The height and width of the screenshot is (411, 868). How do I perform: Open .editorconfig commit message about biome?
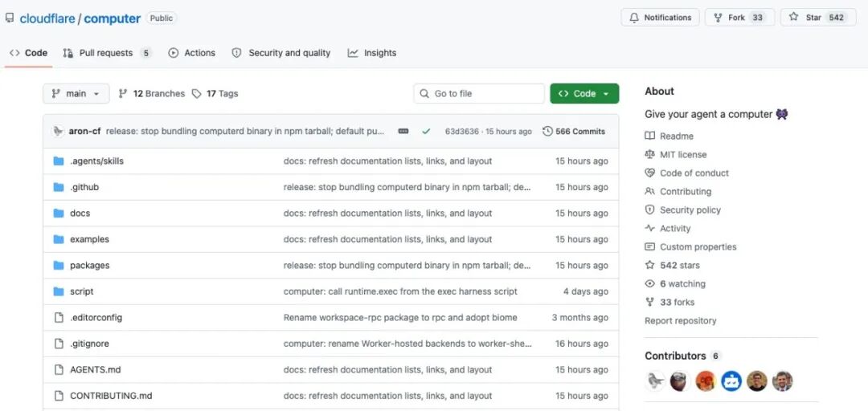click(x=400, y=318)
